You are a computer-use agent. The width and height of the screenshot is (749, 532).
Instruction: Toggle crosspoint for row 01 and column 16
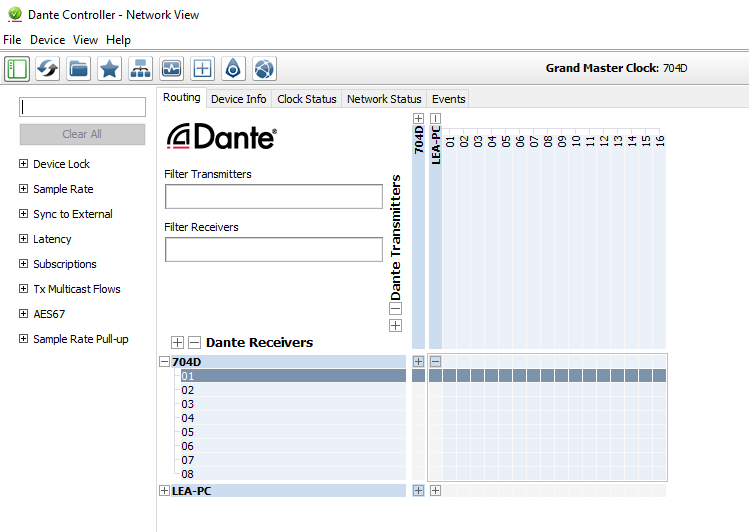point(659,376)
